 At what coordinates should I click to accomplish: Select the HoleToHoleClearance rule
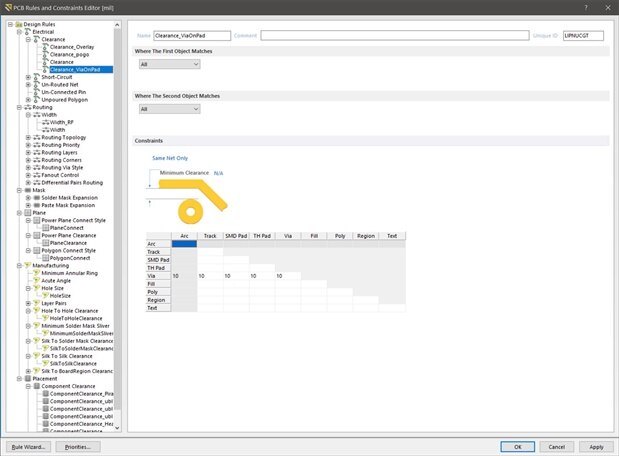point(76,318)
